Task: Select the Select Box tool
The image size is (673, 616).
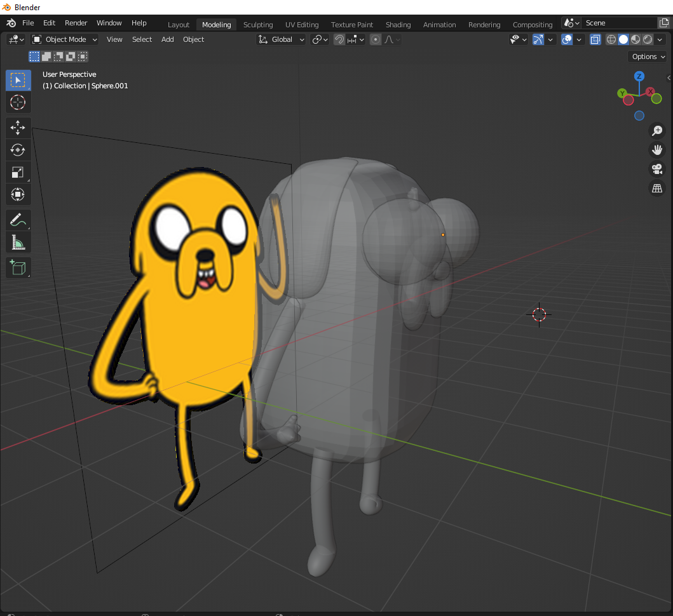Action: pyautogui.click(x=18, y=80)
